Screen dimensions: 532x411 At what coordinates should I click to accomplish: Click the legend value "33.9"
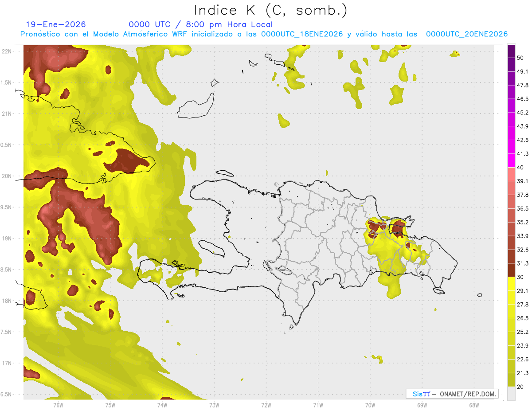tap(523, 236)
